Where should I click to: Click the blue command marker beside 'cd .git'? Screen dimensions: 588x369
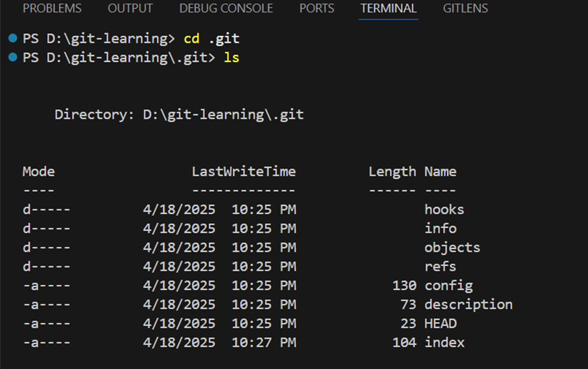pyautogui.click(x=13, y=38)
